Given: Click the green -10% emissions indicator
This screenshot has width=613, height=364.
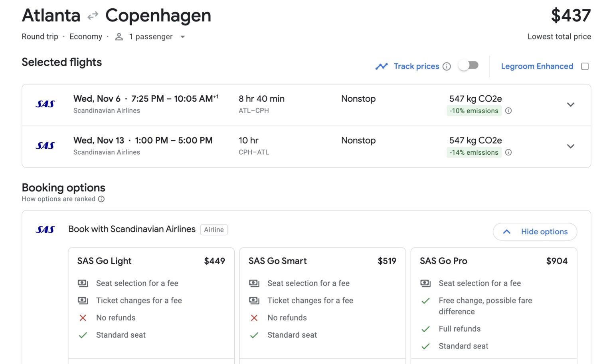Looking at the screenshot, I should [474, 111].
